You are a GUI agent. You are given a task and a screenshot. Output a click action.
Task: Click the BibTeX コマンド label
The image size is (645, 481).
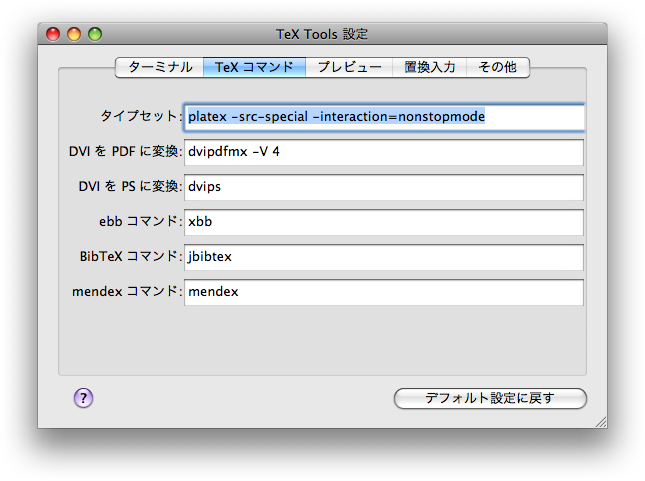(x=130, y=256)
